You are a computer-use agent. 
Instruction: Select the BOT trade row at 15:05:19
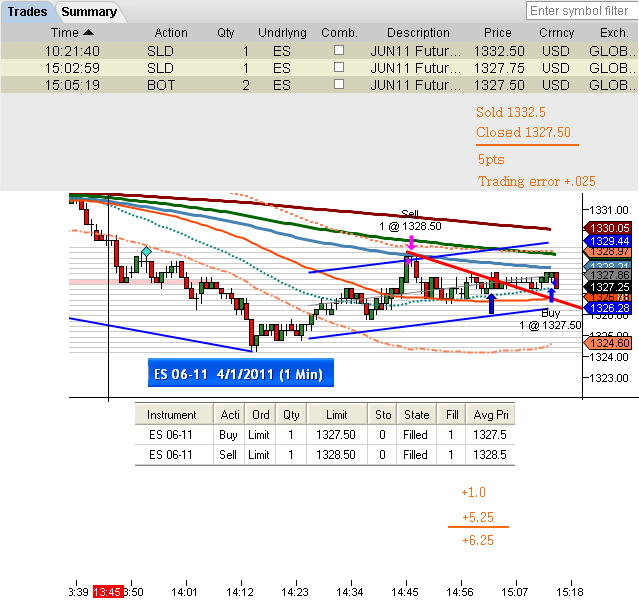click(319, 85)
